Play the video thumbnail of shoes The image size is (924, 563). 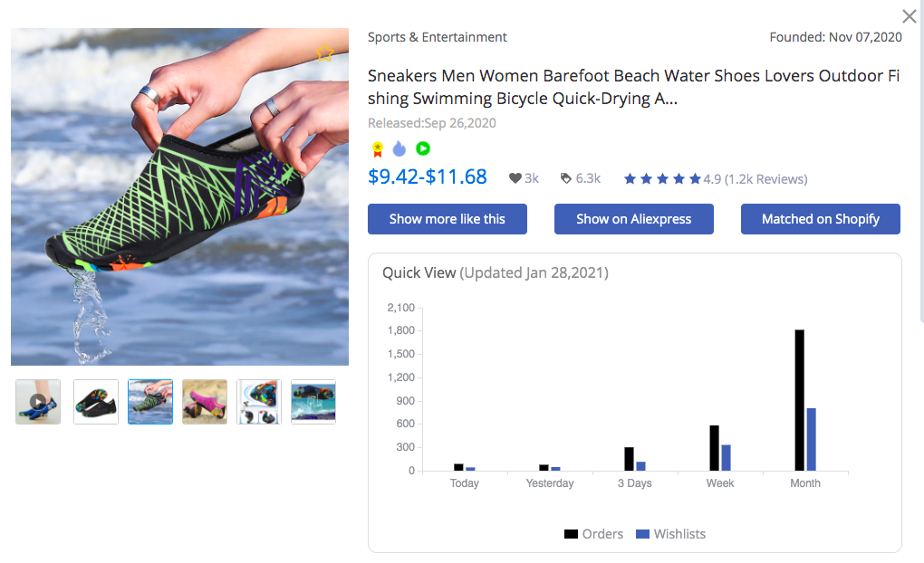38,402
